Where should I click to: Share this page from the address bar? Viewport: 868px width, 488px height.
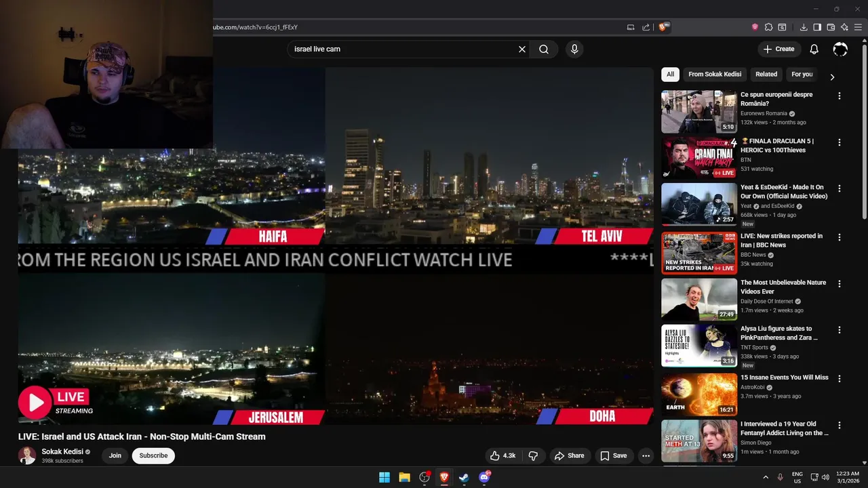coord(646,27)
